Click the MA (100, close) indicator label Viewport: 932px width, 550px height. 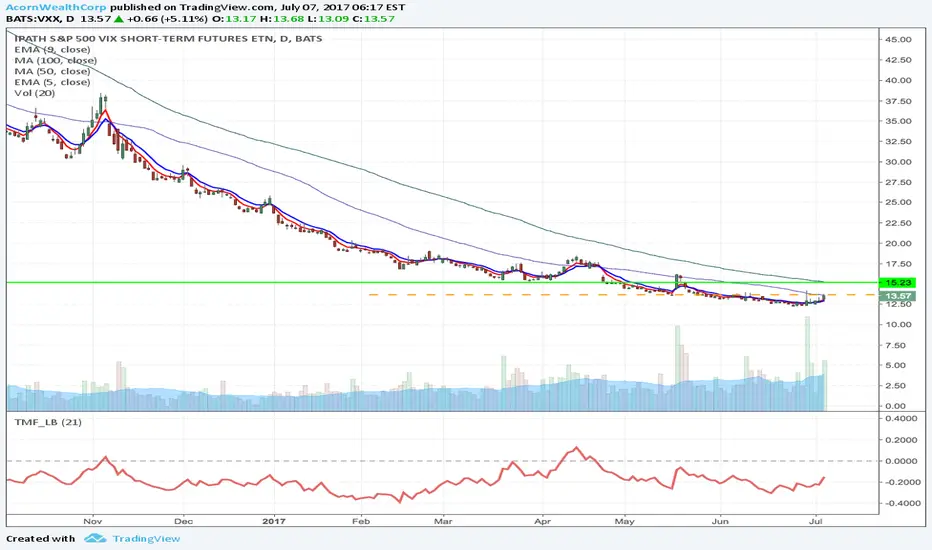55,60
